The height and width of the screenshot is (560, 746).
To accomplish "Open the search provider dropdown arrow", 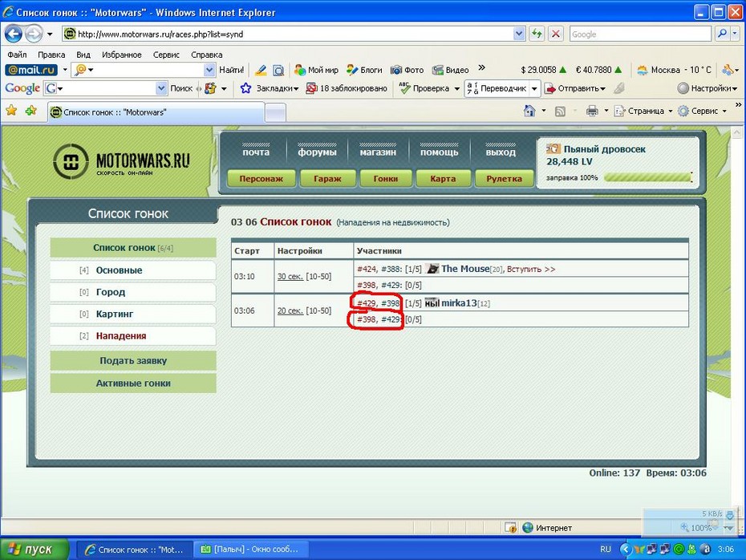I will click(x=735, y=34).
